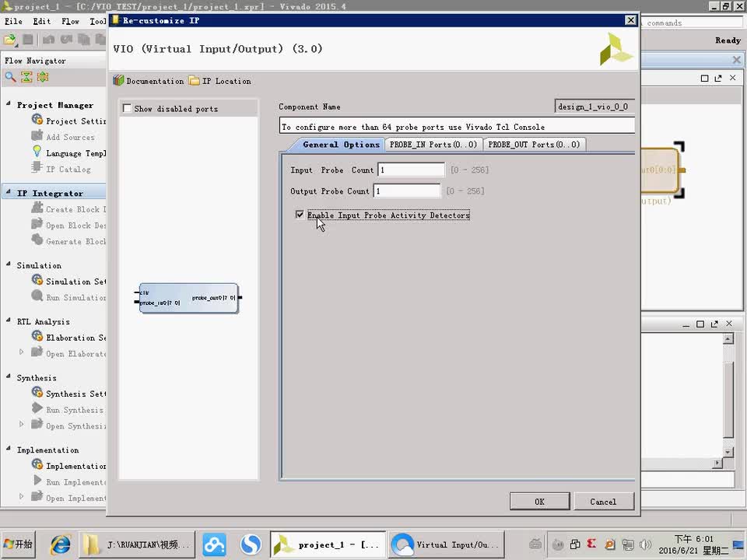Screen dimensions: 747x560
Task: Open the File menu
Action: click(13, 22)
